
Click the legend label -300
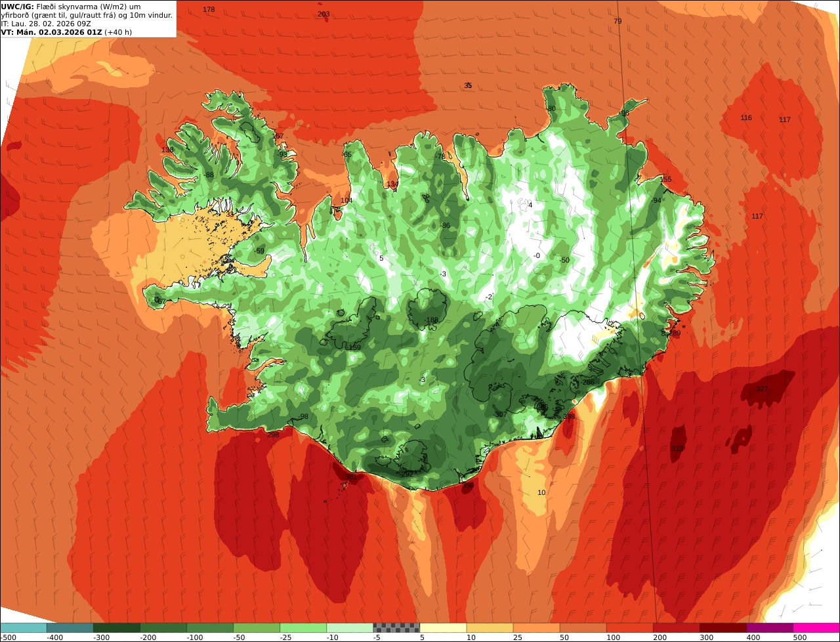[x=100, y=637]
